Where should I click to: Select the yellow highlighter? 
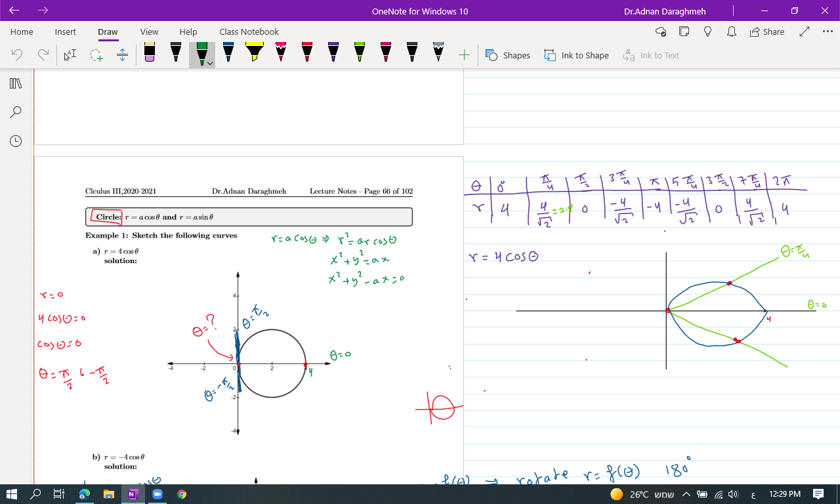point(255,52)
